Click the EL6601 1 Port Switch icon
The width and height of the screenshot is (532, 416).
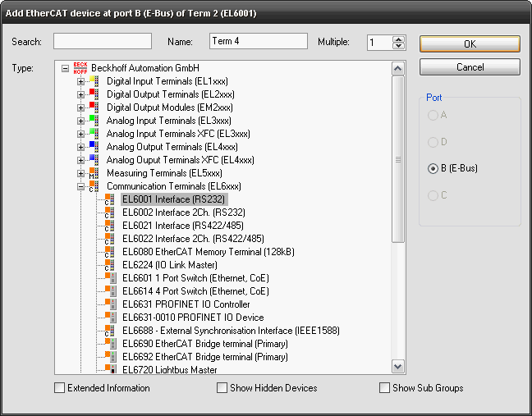tap(109, 278)
